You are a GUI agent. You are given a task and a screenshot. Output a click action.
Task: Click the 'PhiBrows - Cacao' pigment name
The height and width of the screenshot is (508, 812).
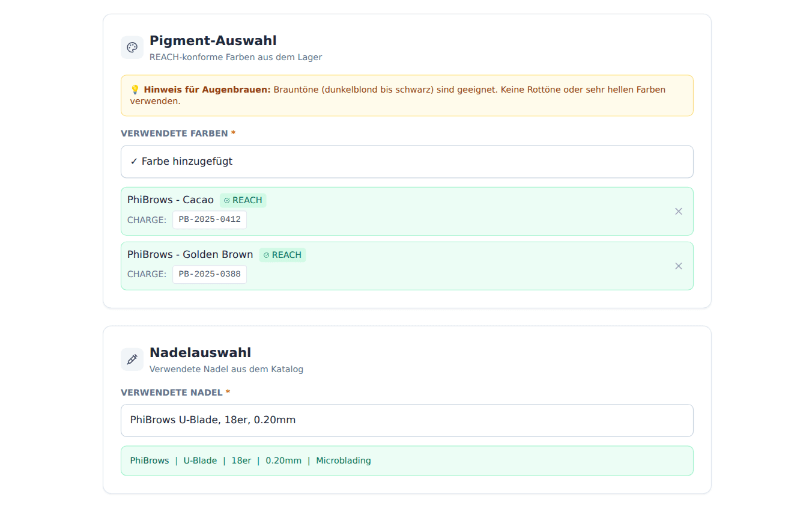tap(171, 200)
